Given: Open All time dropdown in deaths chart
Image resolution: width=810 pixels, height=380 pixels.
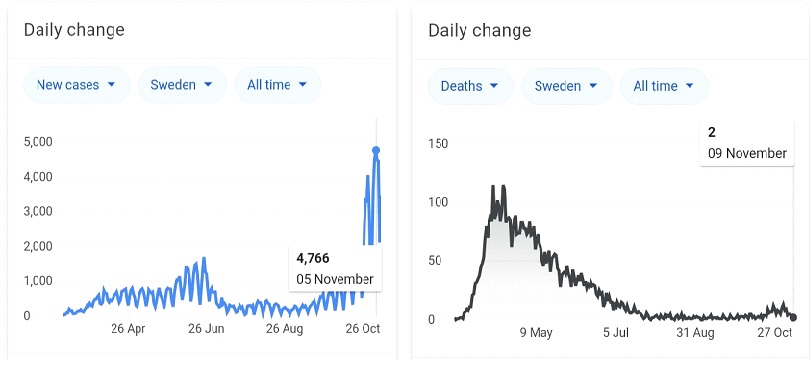Looking at the screenshot, I should coord(664,86).
